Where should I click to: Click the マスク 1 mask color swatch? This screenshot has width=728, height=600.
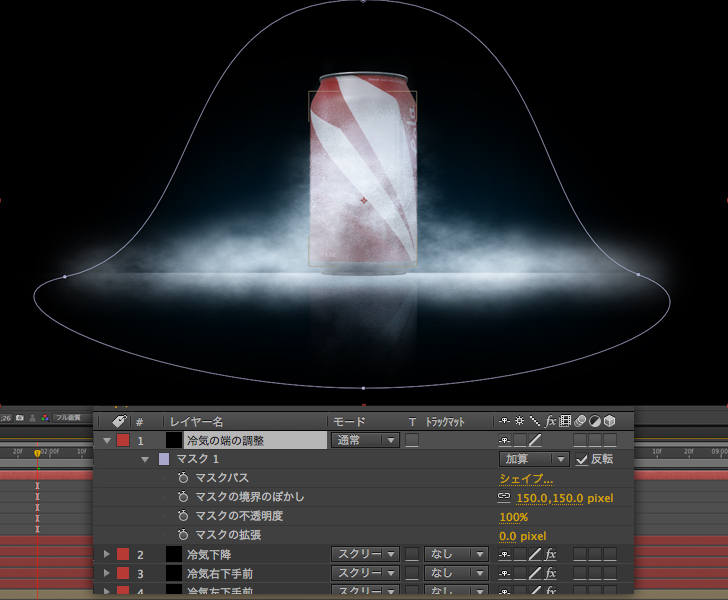click(x=164, y=460)
